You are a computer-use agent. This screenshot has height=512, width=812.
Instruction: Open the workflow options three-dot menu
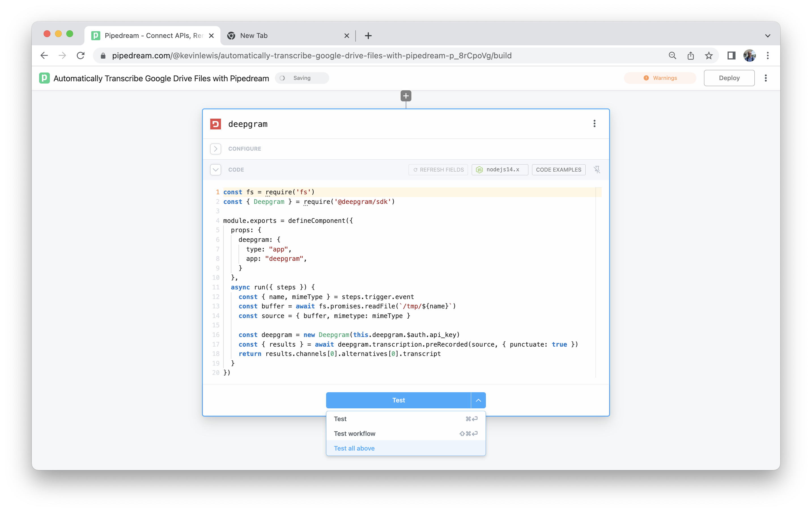click(766, 78)
